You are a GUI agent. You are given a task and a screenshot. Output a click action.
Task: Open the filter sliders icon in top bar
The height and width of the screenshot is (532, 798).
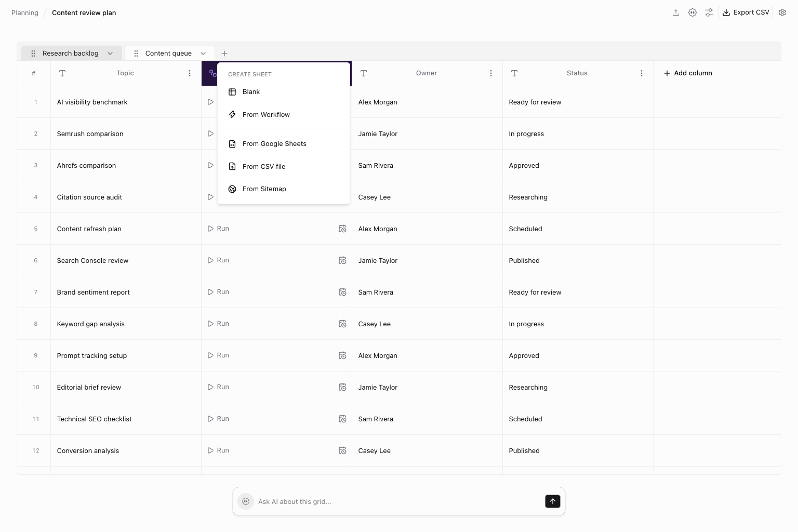(x=709, y=12)
